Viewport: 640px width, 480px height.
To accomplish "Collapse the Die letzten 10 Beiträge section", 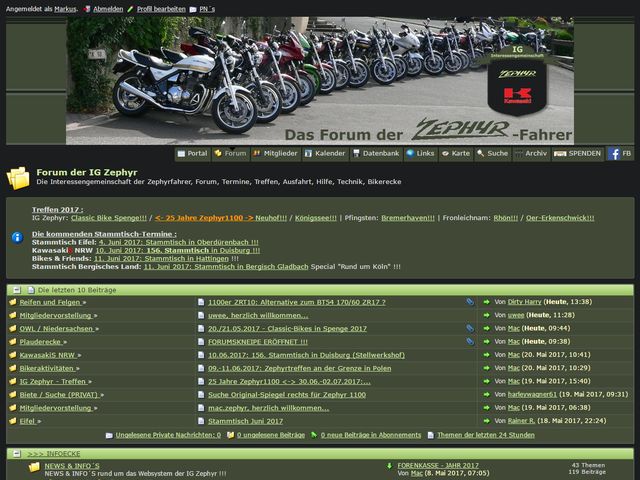I will pyautogui.click(x=17, y=290).
